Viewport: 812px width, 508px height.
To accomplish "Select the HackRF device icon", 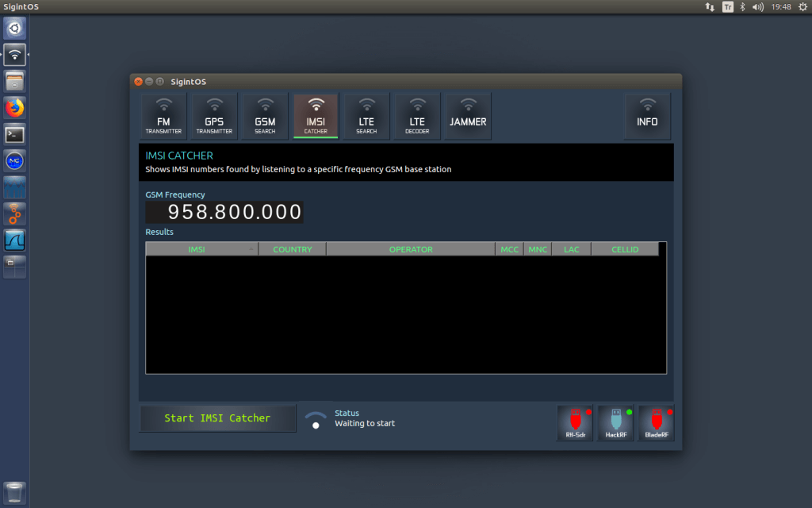I will [615, 422].
